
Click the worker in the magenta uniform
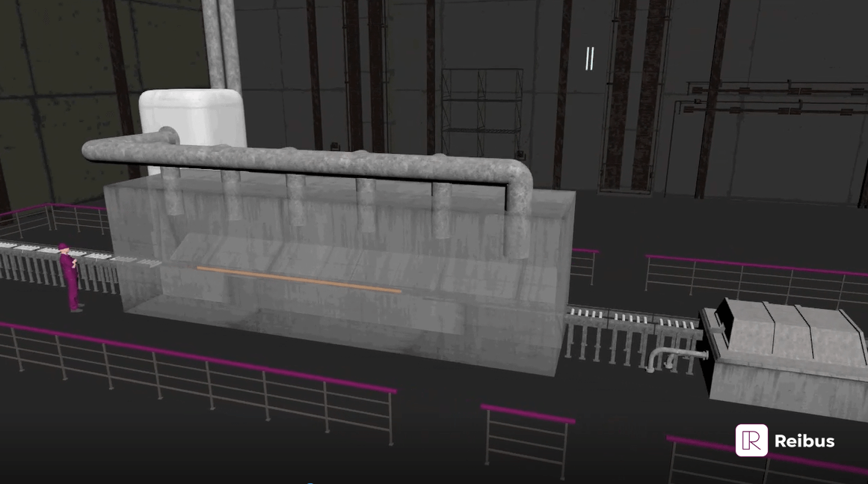click(70, 277)
